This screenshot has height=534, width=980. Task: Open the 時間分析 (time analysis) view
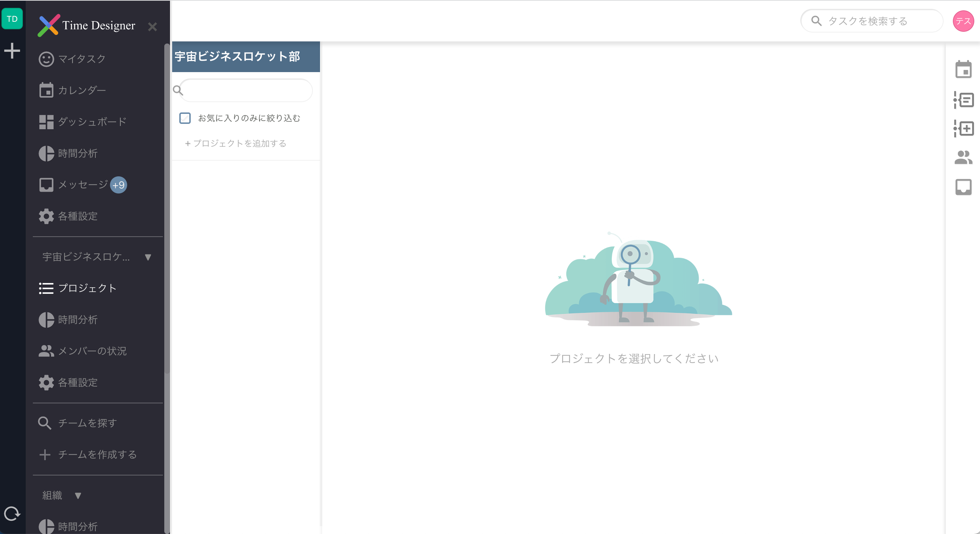(78, 153)
